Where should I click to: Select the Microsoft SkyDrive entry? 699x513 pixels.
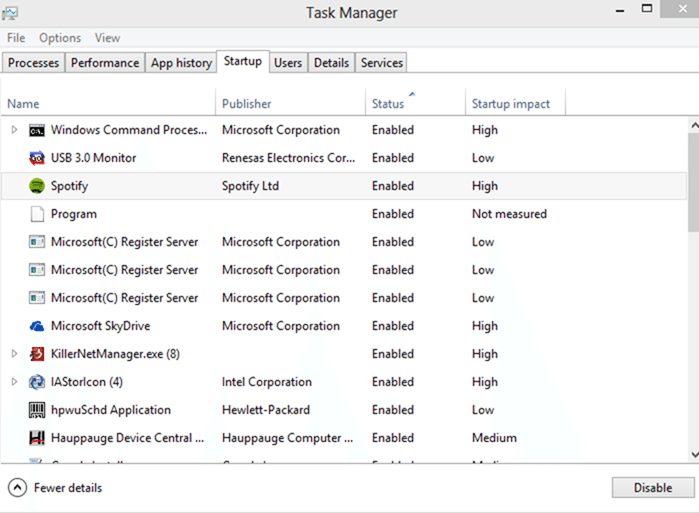(x=101, y=326)
